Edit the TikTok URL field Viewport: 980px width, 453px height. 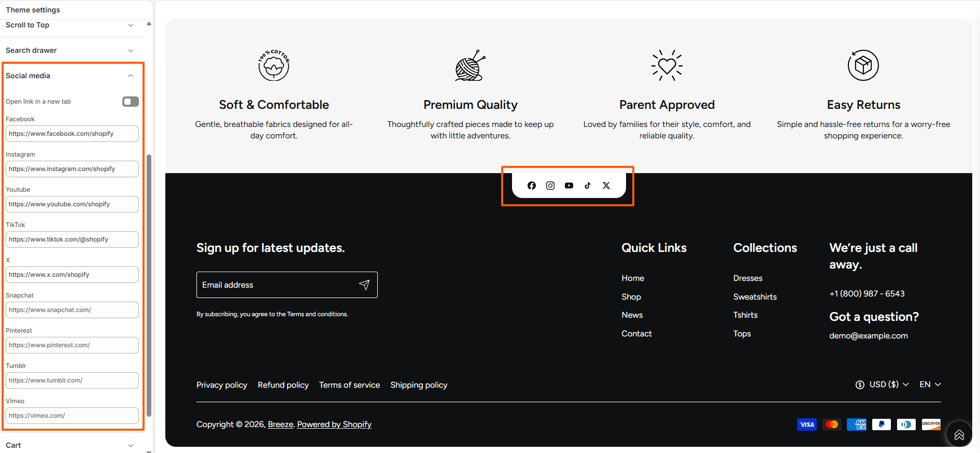coord(72,239)
